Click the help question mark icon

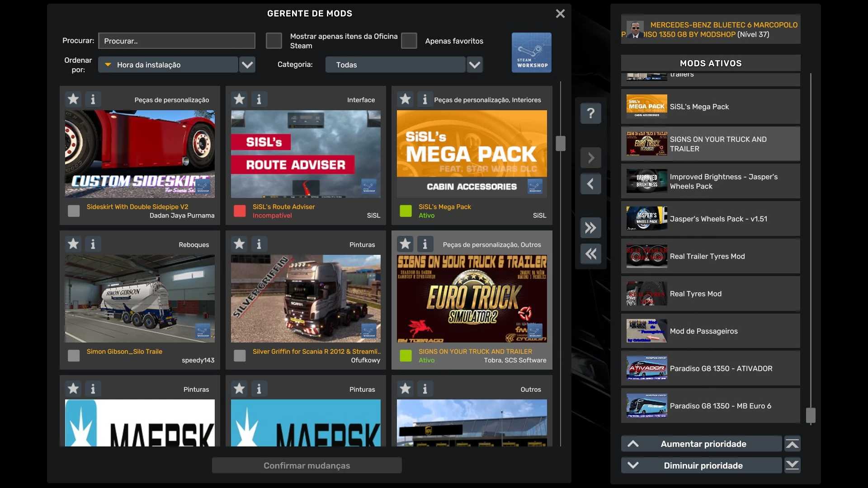click(590, 113)
